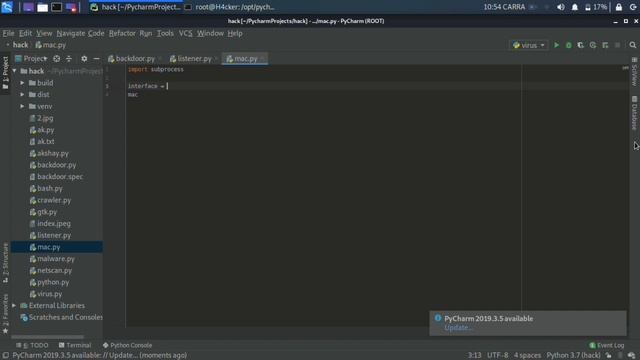Open the Help menu
This screenshot has width=640, height=360.
tap(235, 33)
